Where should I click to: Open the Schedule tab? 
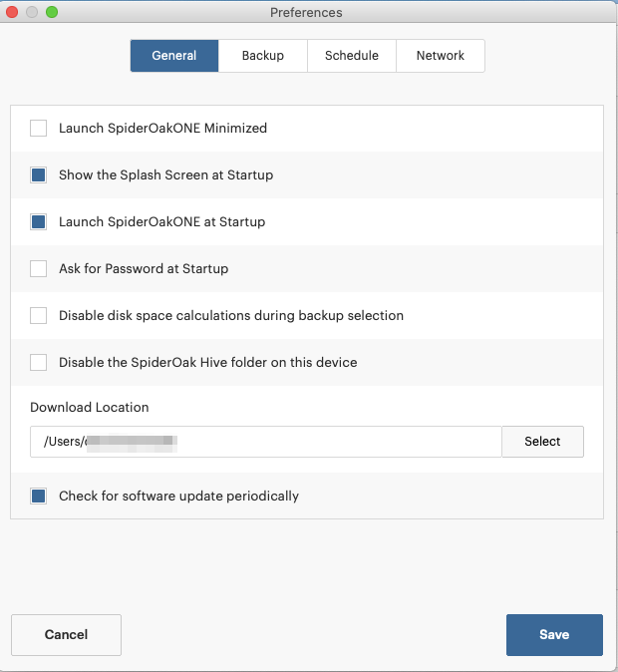(352, 56)
